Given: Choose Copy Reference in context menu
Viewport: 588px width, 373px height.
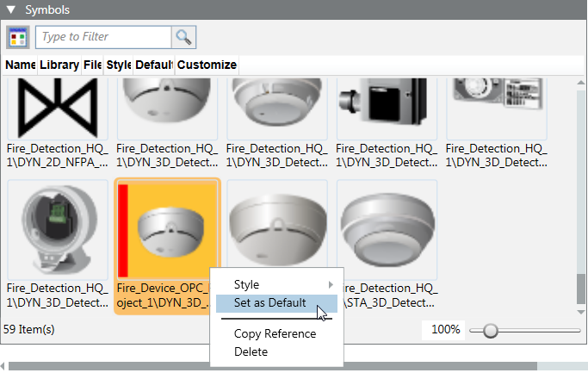Looking at the screenshot, I should click(275, 333).
